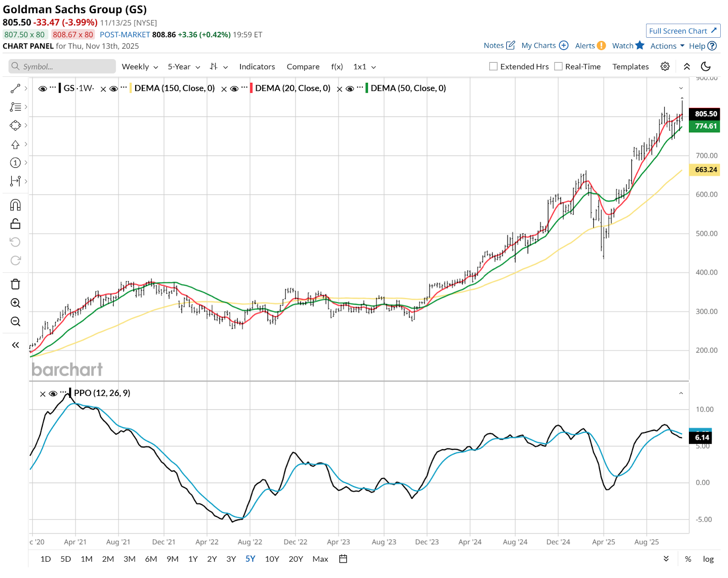The height and width of the screenshot is (578, 728).
Task: Remove the PPO (12, 26, 9) indicator
Action: pos(43,394)
